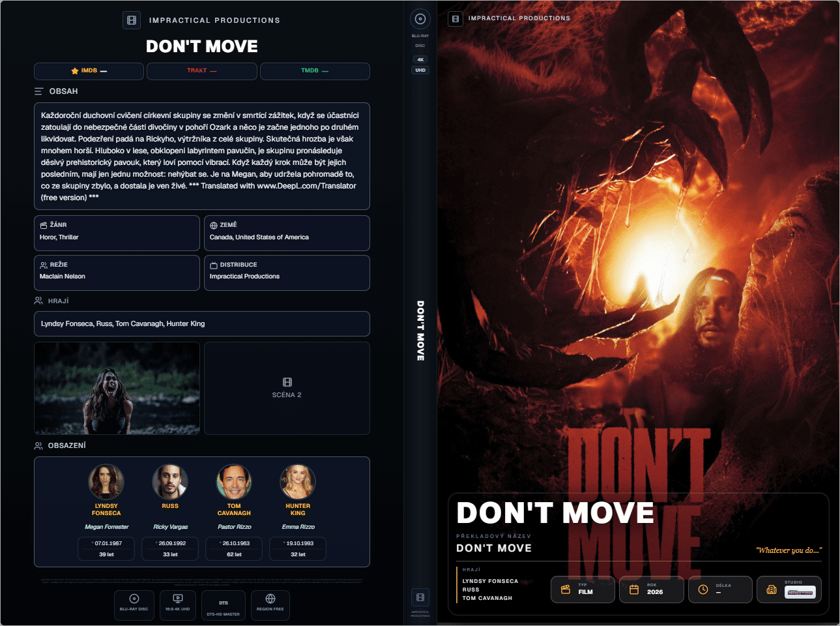This screenshot has width=840, height=626.
Task: Click the IMDB star rating badge
Action: pyautogui.click(x=89, y=71)
